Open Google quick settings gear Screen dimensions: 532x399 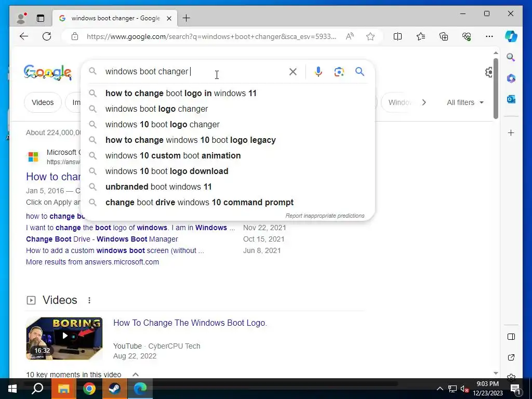(x=489, y=72)
